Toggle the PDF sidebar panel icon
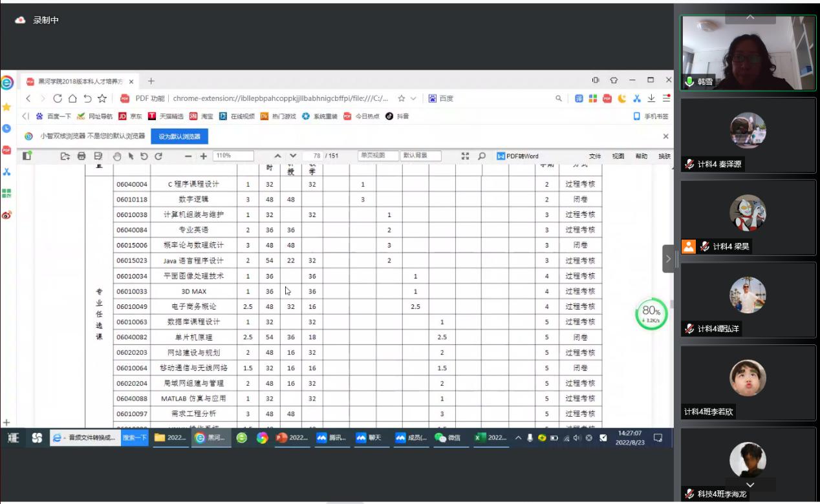 [27, 156]
